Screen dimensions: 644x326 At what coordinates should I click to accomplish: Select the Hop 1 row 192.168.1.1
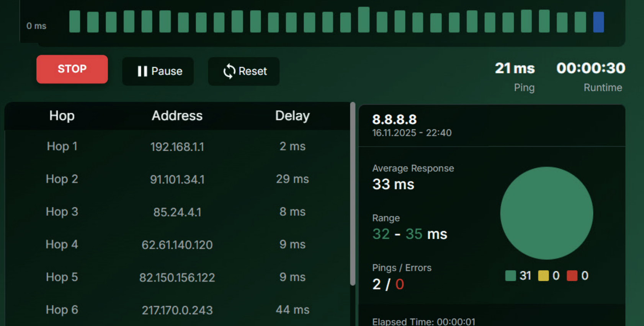click(177, 147)
